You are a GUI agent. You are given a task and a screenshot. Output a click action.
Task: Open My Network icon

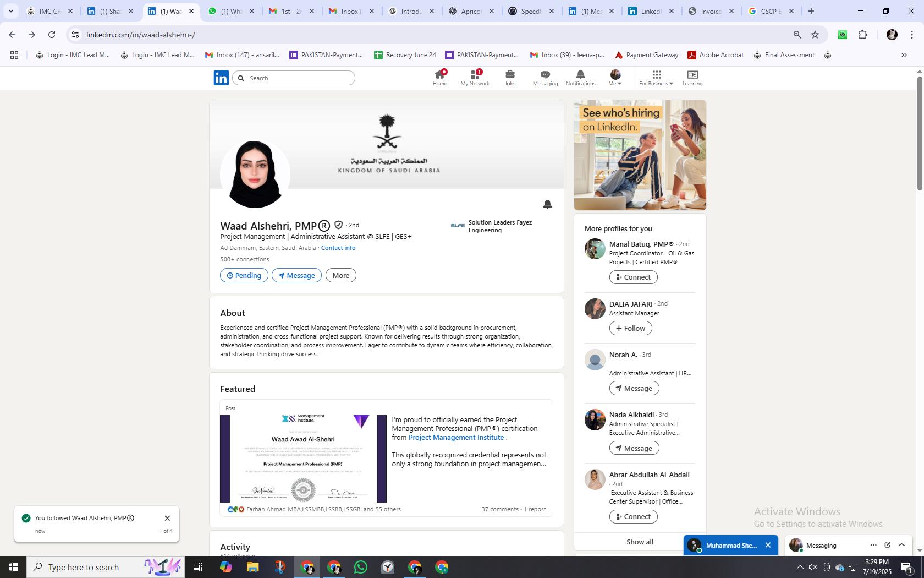click(x=475, y=78)
